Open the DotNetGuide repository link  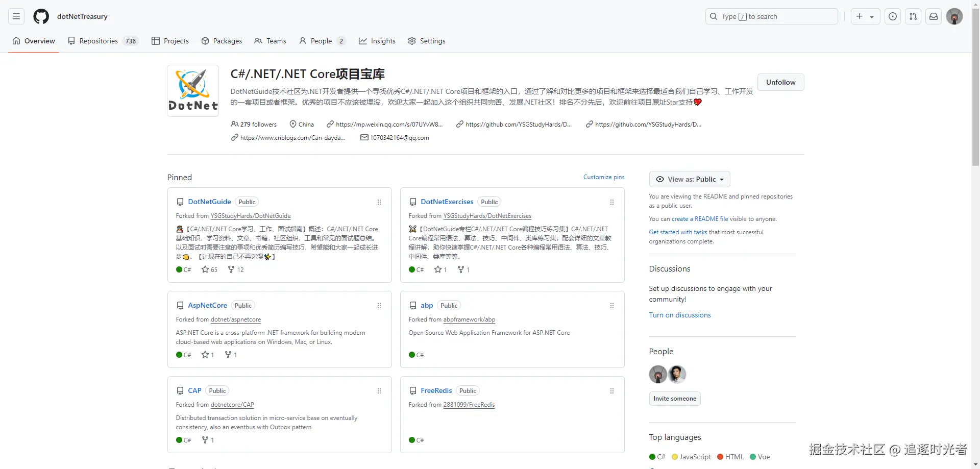click(209, 202)
